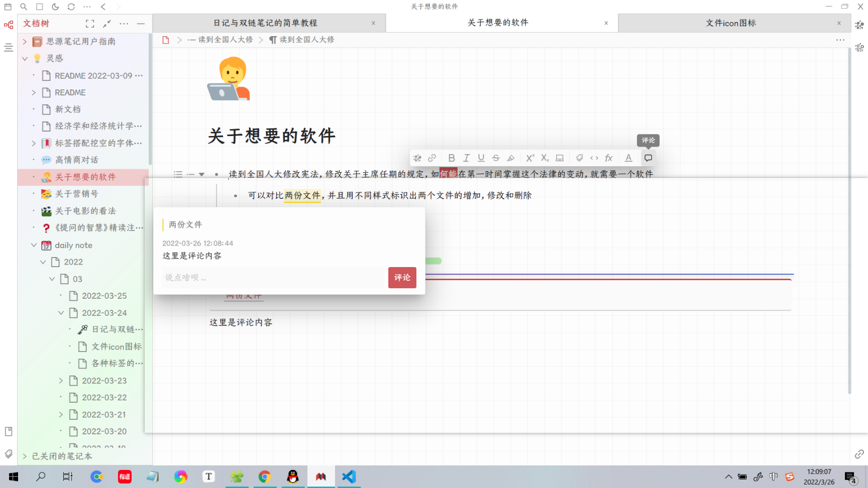868x488 pixels.
Task: Open the tag panel at dock bottom
Action: click(9, 454)
